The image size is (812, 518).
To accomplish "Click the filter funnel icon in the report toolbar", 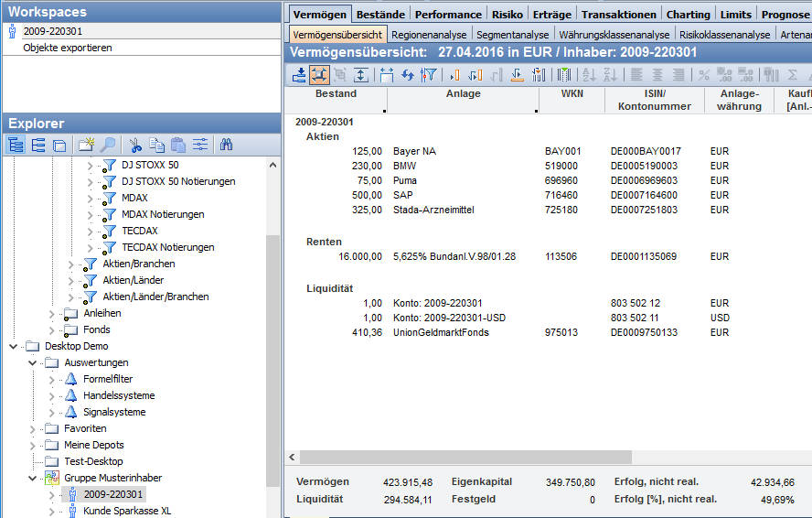I will coord(428,75).
